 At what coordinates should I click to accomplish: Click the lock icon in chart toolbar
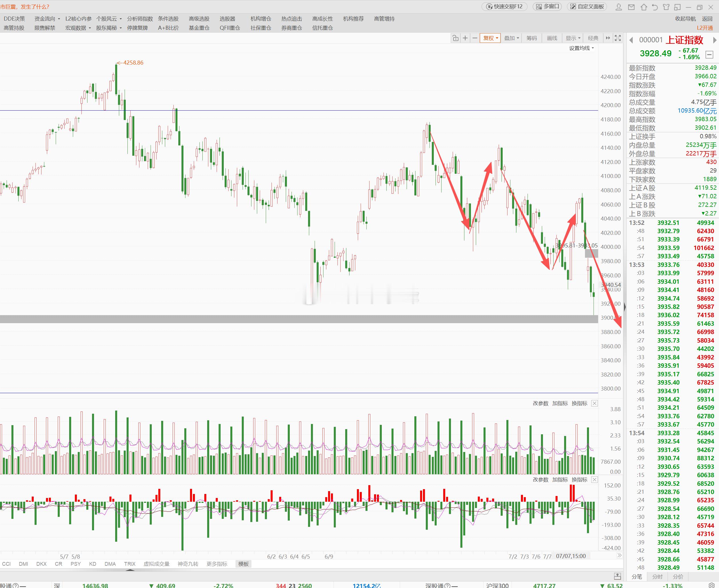[x=456, y=38]
